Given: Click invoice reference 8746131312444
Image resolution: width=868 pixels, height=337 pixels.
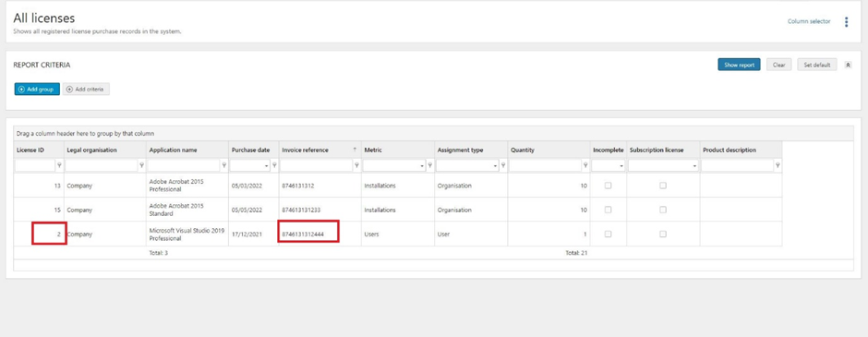Looking at the screenshot, I should coord(303,235).
